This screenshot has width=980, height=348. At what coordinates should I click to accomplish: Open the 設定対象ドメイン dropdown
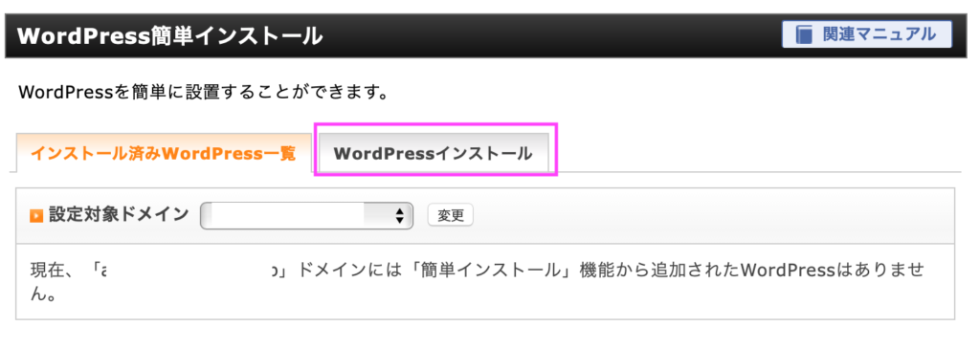(x=306, y=215)
